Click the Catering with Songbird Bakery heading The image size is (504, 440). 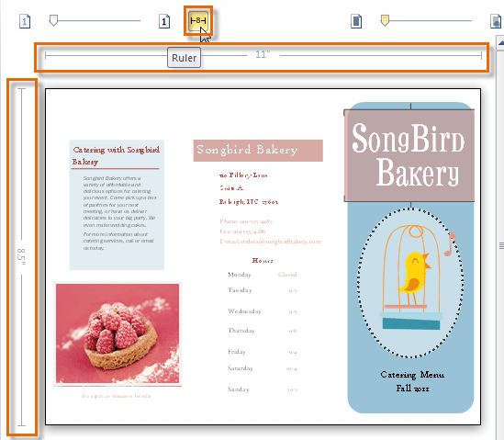[116, 155]
